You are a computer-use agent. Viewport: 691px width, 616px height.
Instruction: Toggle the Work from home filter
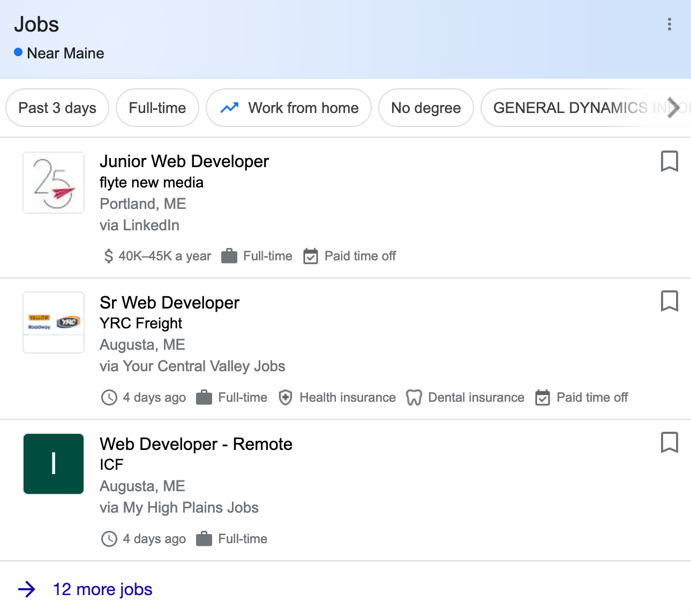point(288,108)
